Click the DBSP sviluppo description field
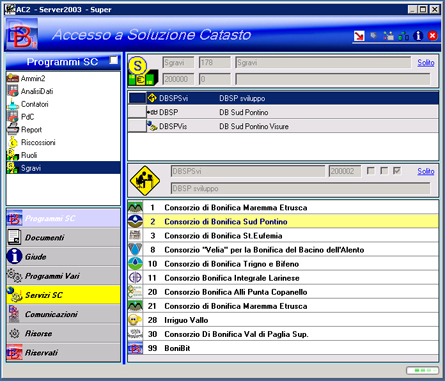Viewport: 445px width, 381px height. click(300, 188)
